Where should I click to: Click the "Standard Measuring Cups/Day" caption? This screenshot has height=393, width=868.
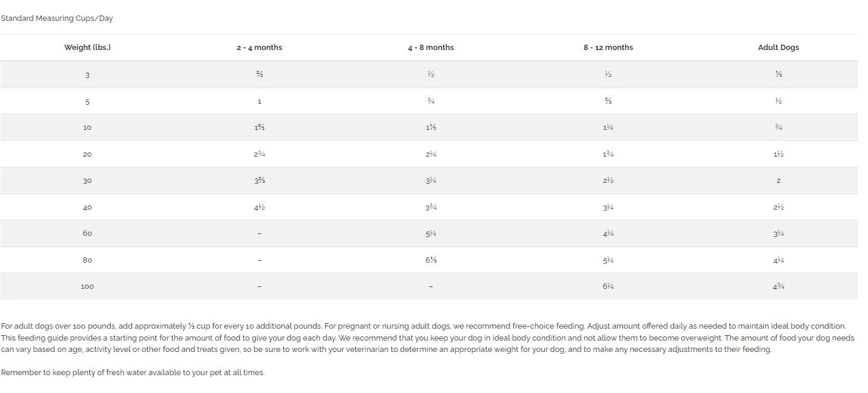tap(57, 18)
